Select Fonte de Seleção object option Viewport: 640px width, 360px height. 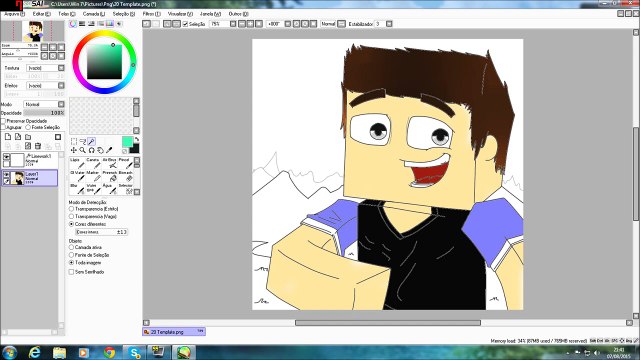tap(71, 255)
